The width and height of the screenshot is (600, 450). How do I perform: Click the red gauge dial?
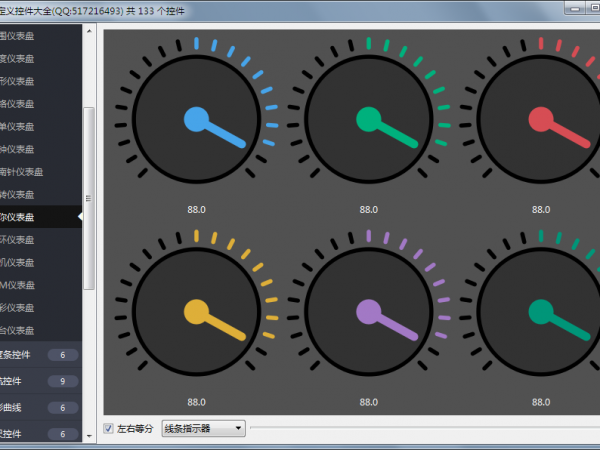tap(540, 120)
